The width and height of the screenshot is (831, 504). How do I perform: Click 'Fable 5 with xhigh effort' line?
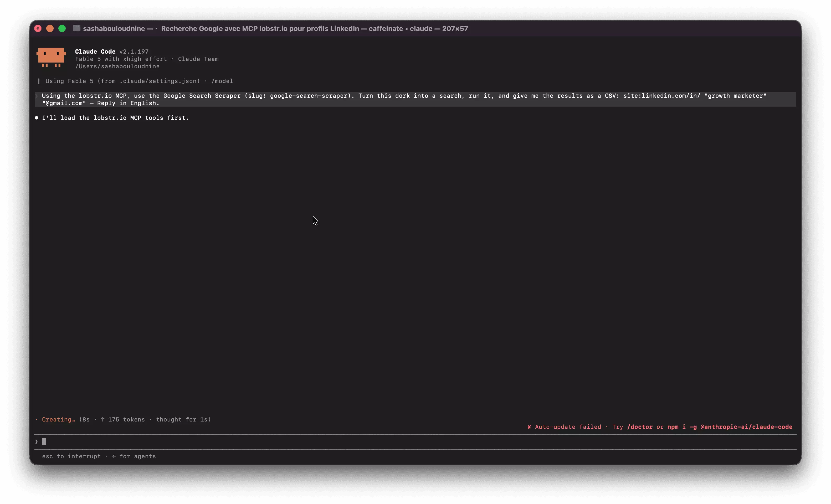click(121, 59)
